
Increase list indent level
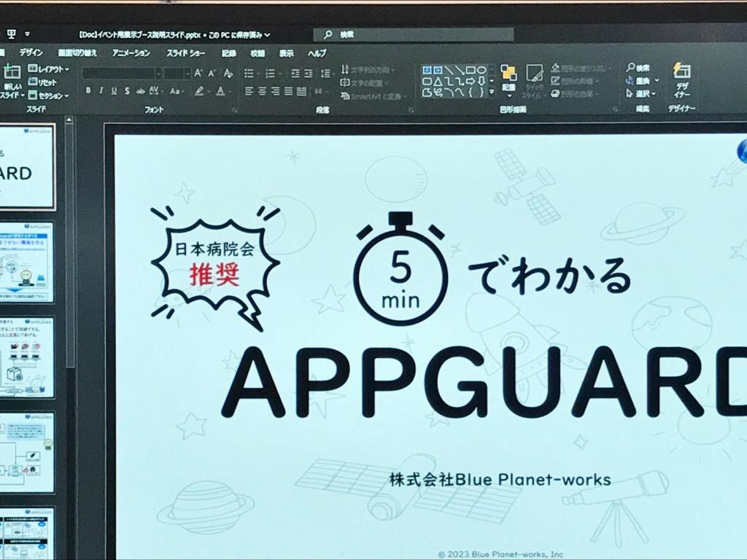coord(309,73)
